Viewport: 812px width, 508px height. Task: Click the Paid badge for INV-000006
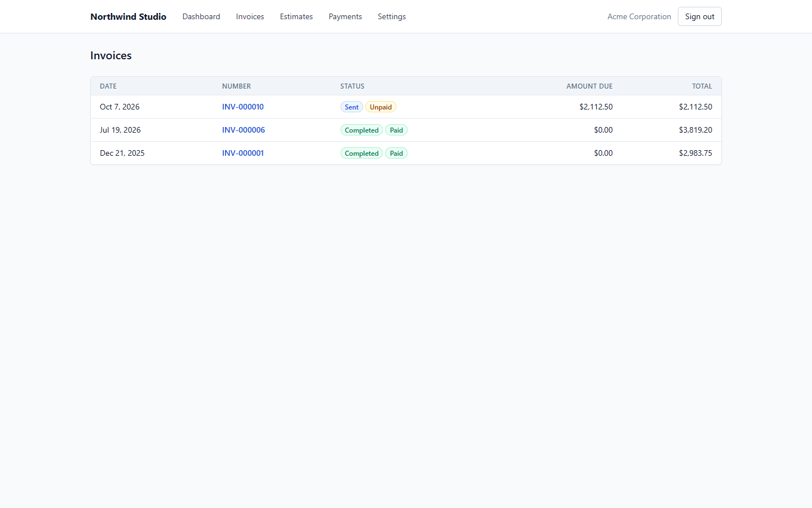click(396, 130)
